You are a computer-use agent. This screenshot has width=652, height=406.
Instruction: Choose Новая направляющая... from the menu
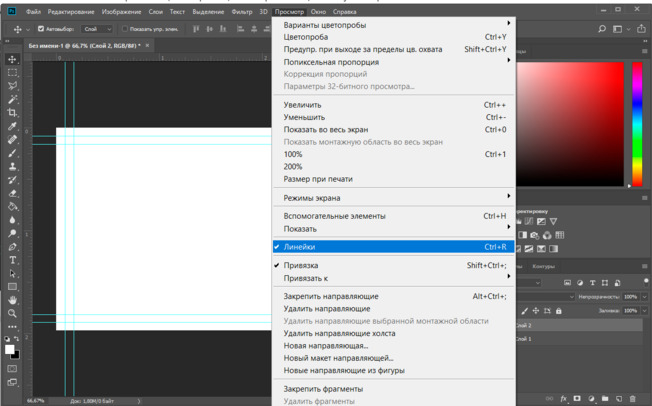coord(325,346)
